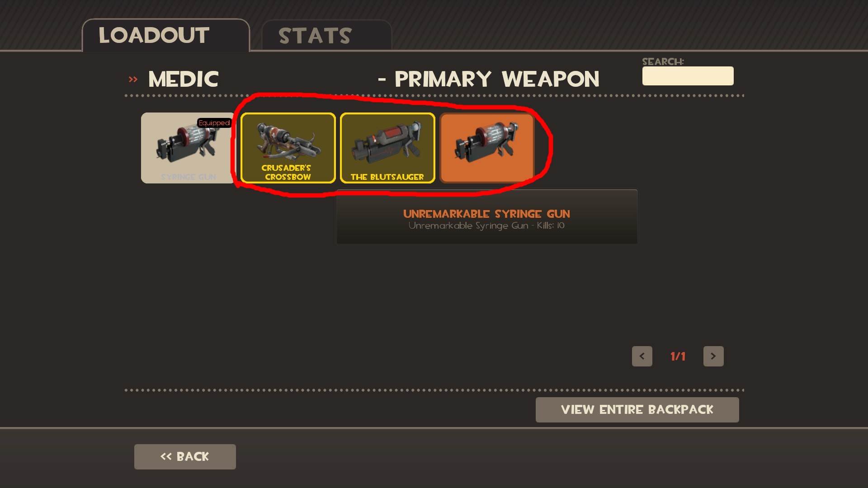The image size is (868, 488).
Task: Click the Crusader's Crossbow name label
Action: point(287,172)
